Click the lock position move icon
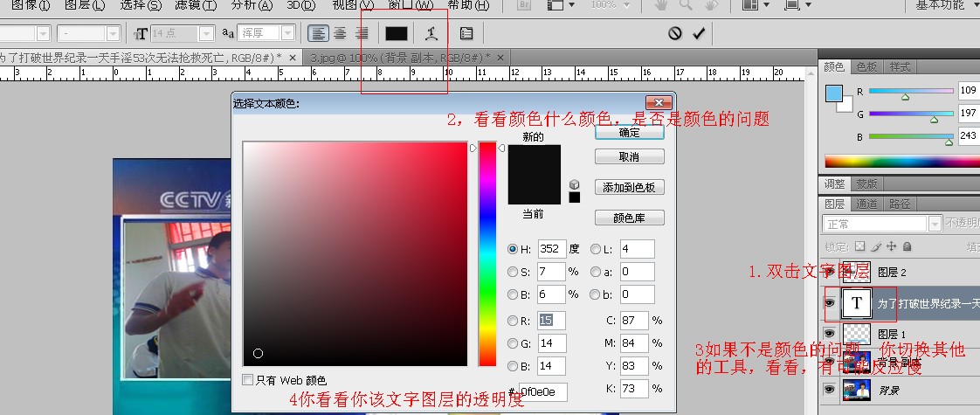The image size is (980, 415). [892, 246]
